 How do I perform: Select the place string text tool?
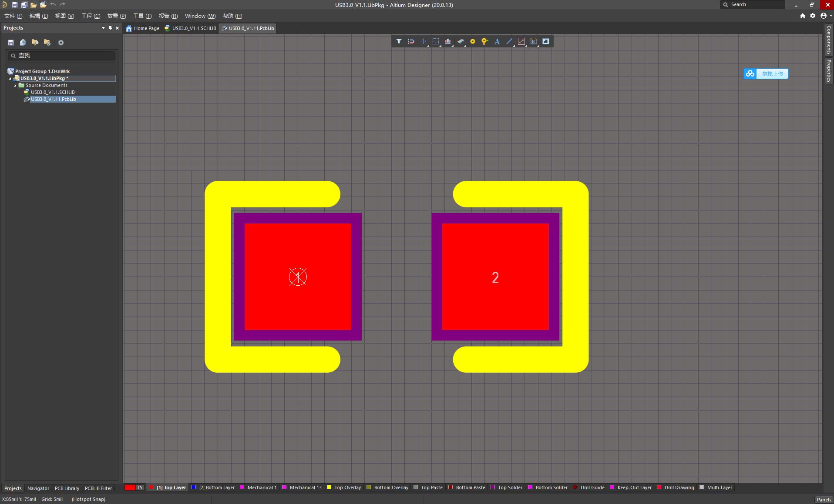(497, 41)
